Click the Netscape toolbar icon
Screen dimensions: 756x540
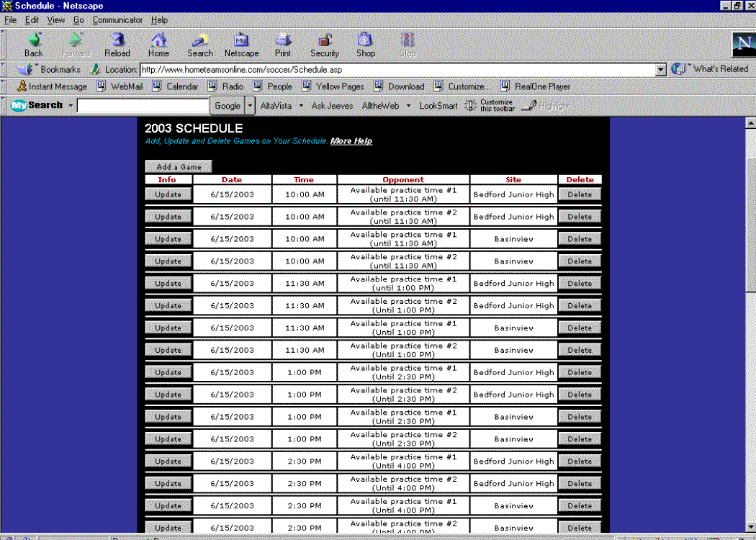tap(241, 45)
